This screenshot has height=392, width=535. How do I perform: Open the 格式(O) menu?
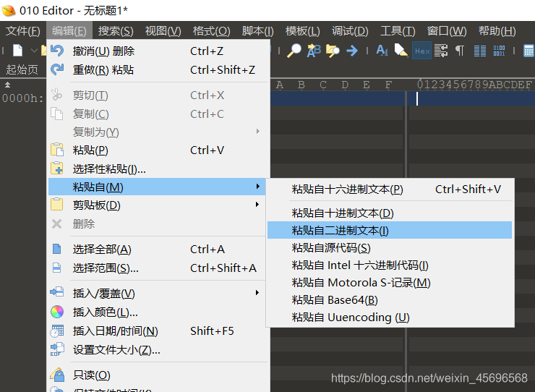[x=211, y=31]
